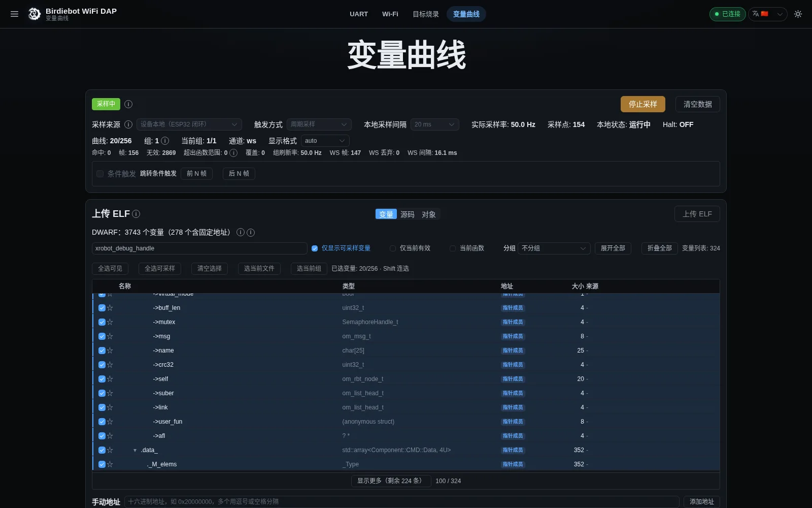Star the ->name variable
The image size is (812, 508).
[x=110, y=351]
